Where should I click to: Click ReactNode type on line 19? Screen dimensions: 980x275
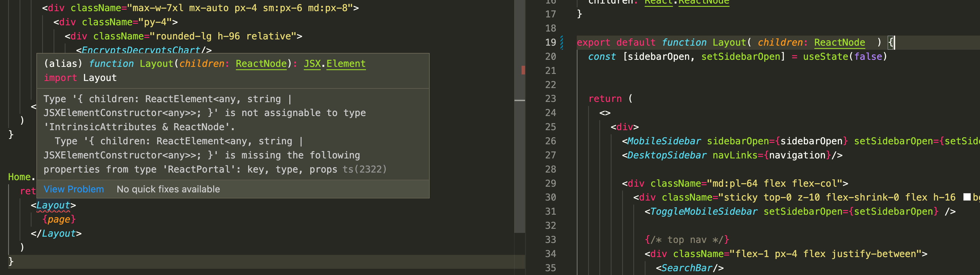(x=839, y=42)
